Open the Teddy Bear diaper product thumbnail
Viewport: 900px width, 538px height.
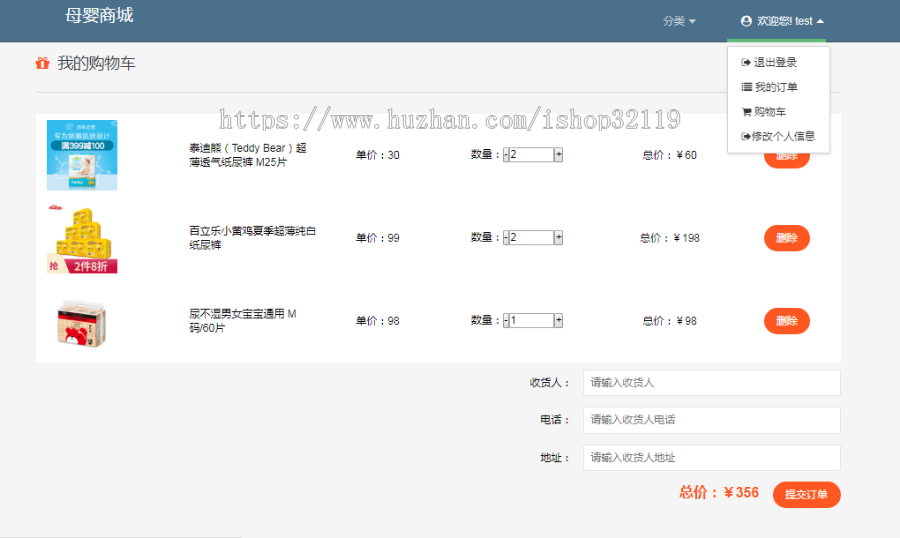tap(82, 155)
